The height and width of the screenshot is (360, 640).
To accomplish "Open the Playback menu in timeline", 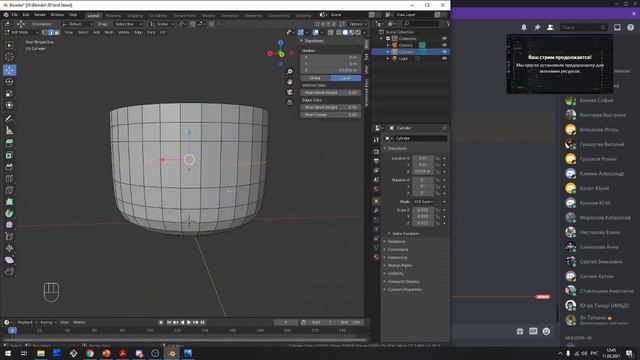I will coord(27,322).
